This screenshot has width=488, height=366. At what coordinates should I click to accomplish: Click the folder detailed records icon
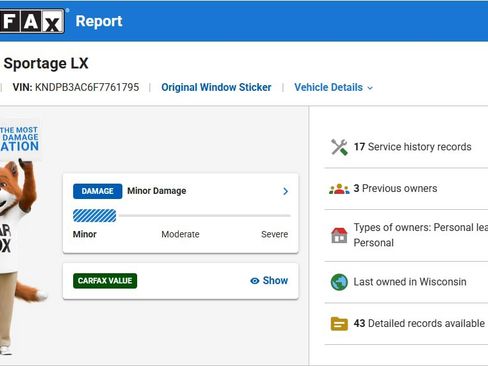(x=339, y=324)
